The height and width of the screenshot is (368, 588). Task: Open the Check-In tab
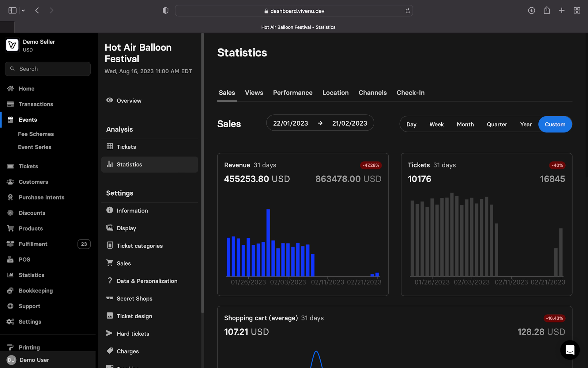pos(410,93)
